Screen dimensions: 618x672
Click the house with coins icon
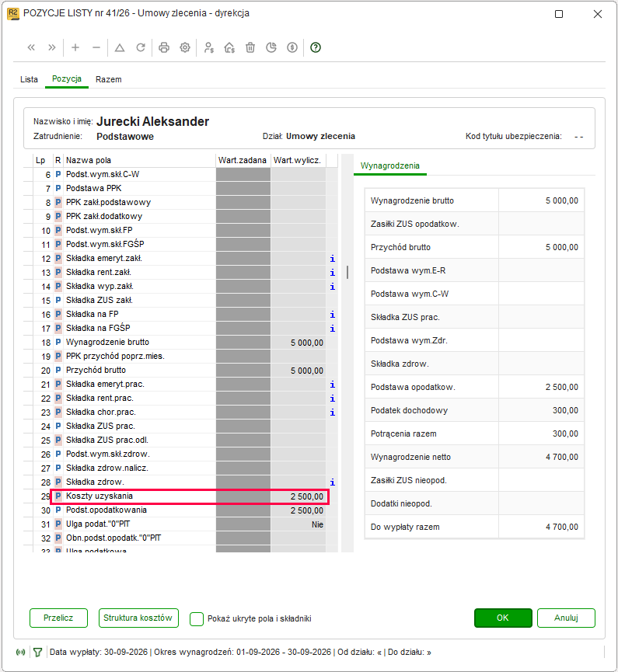229,47
